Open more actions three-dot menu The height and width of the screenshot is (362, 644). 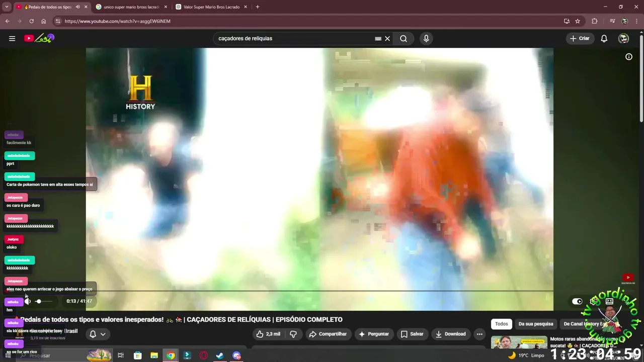(479, 334)
